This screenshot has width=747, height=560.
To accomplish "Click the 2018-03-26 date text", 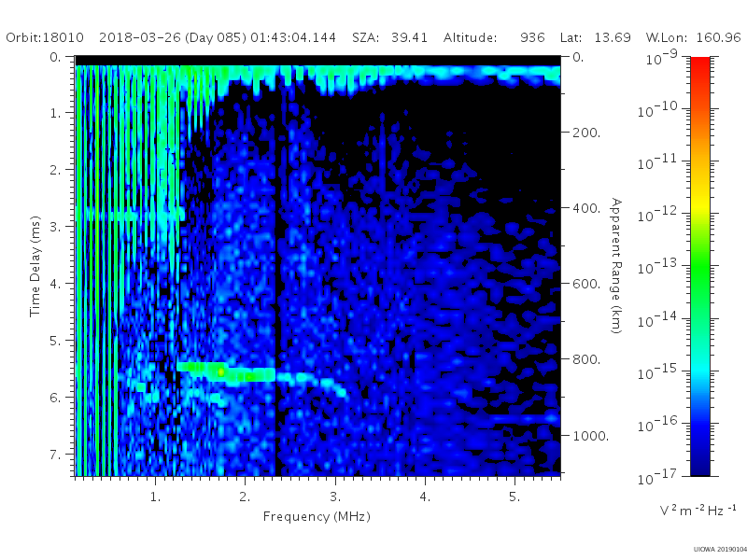I will (139, 37).
